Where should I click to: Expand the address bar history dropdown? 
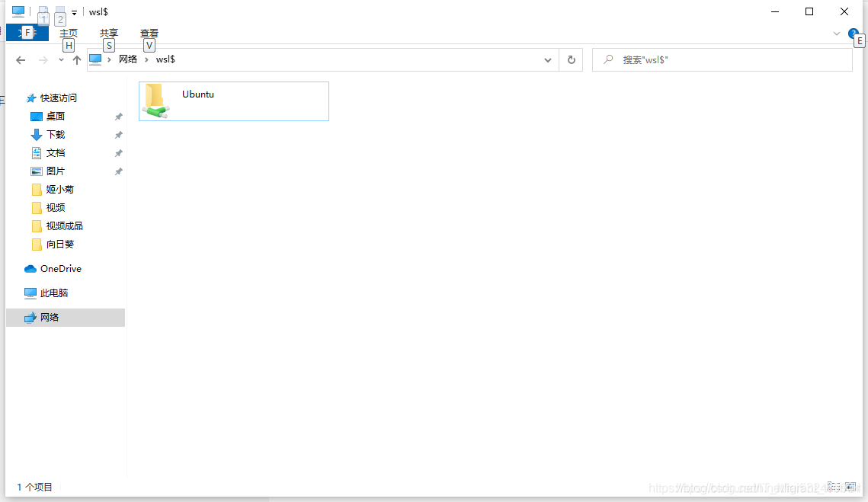[x=547, y=59]
